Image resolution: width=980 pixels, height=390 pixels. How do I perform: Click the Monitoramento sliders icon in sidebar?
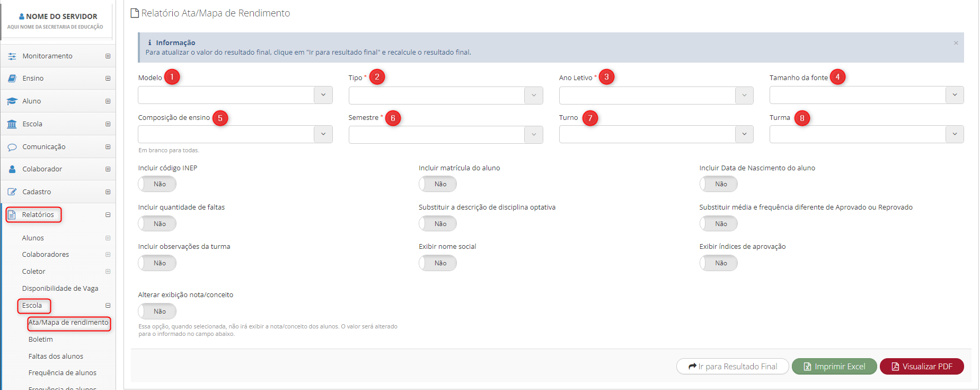(x=12, y=56)
